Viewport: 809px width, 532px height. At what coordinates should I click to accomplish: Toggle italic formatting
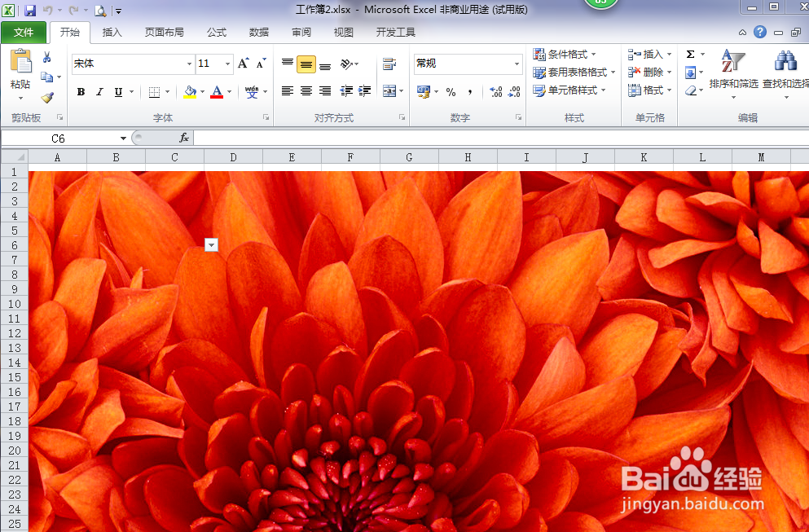(x=99, y=92)
